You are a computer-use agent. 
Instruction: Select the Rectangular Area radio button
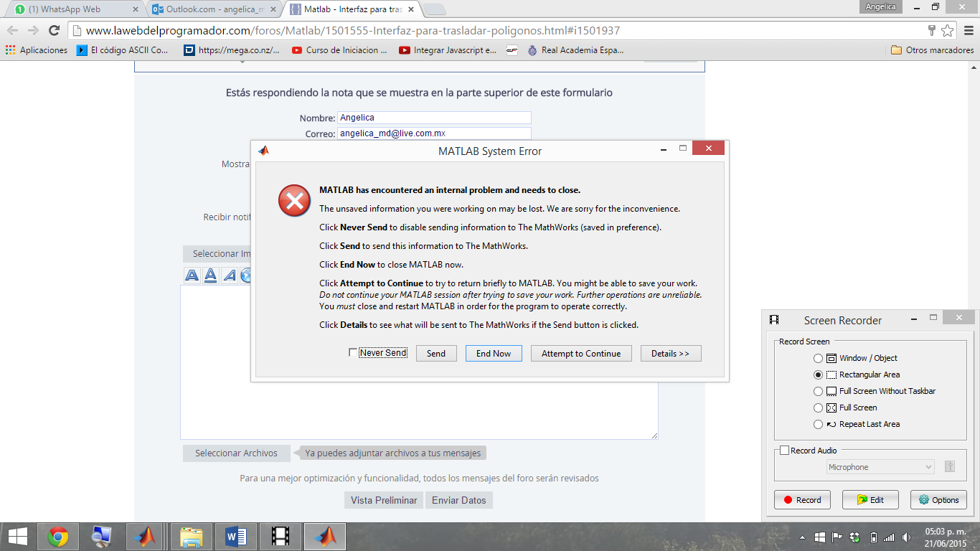[818, 375]
